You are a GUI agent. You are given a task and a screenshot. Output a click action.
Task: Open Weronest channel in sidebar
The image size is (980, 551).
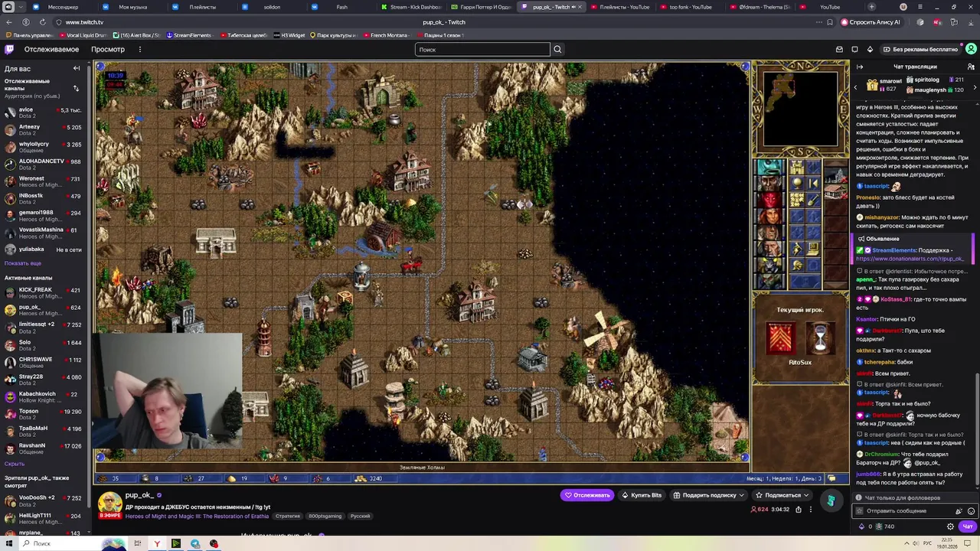45,181
